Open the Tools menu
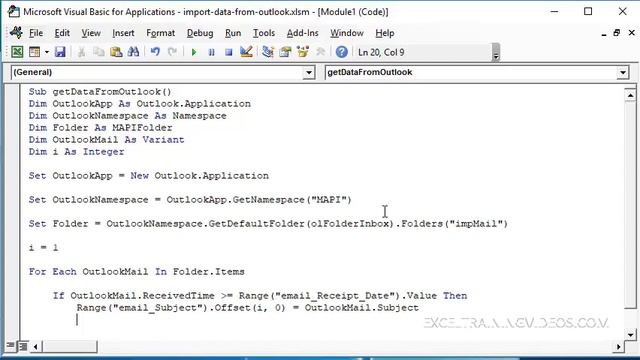 click(x=264, y=33)
